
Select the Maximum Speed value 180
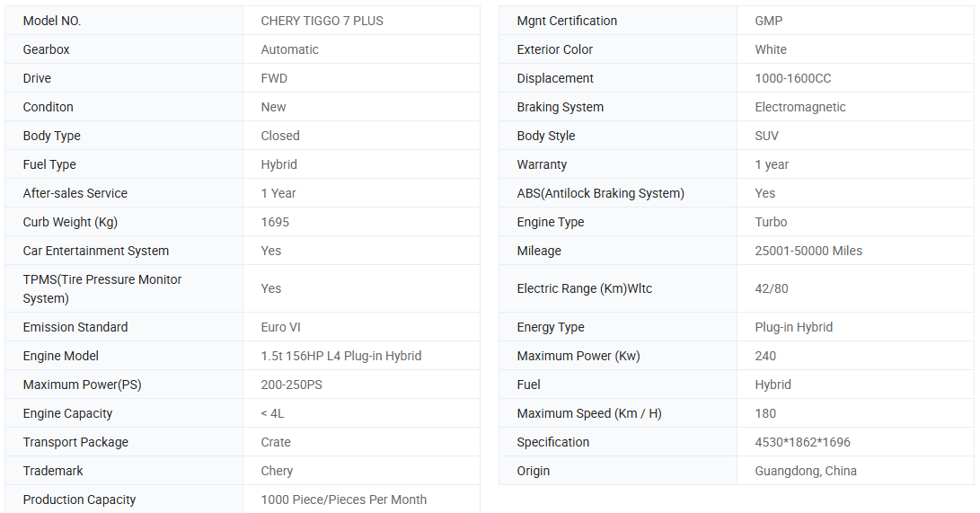click(x=765, y=413)
